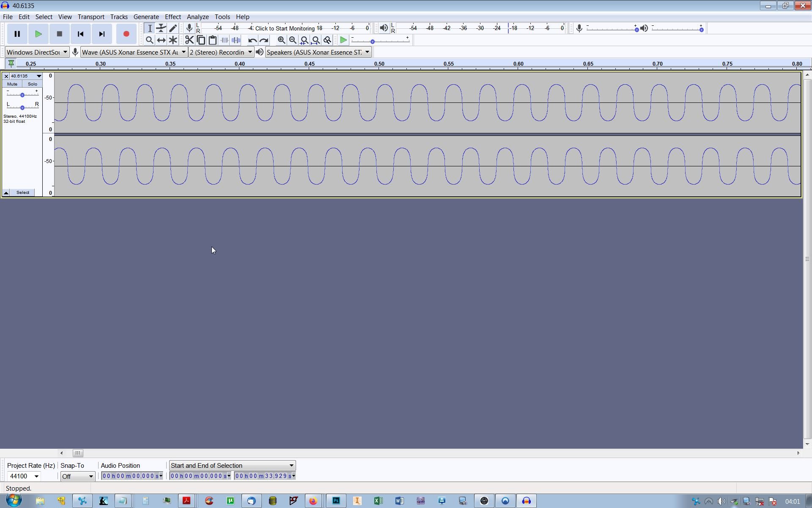Select the Time Shift tool
The width and height of the screenshot is (812, 508).
(x=161, y=40)
